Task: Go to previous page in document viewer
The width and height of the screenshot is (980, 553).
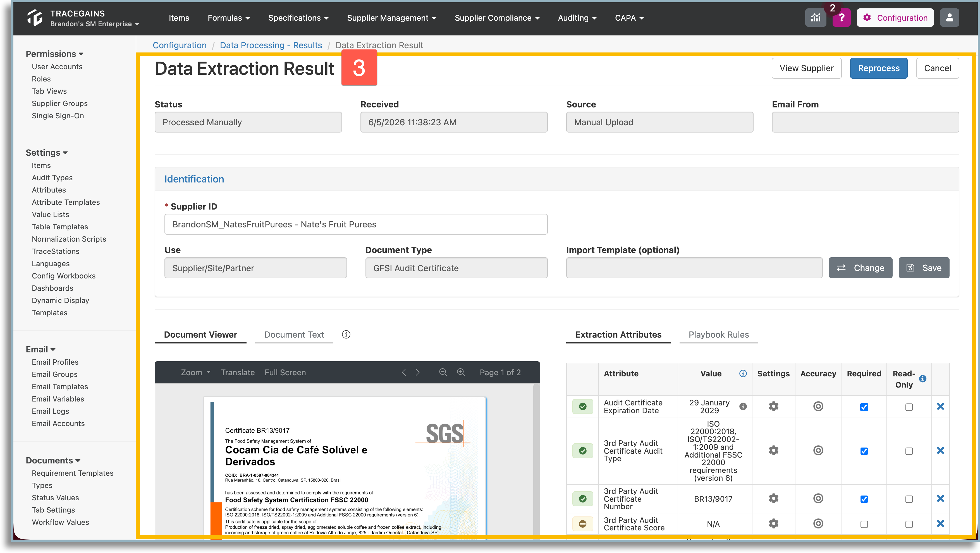Action: [404, 372]
